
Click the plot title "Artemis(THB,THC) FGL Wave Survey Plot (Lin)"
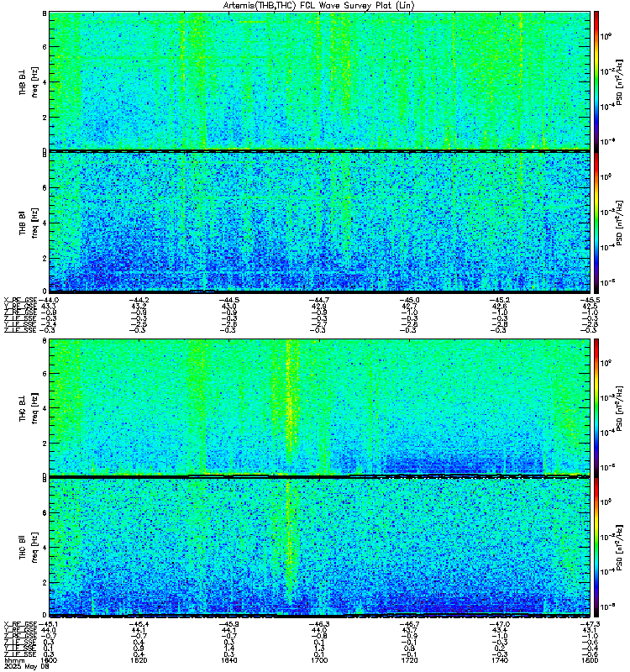[319, 6]
